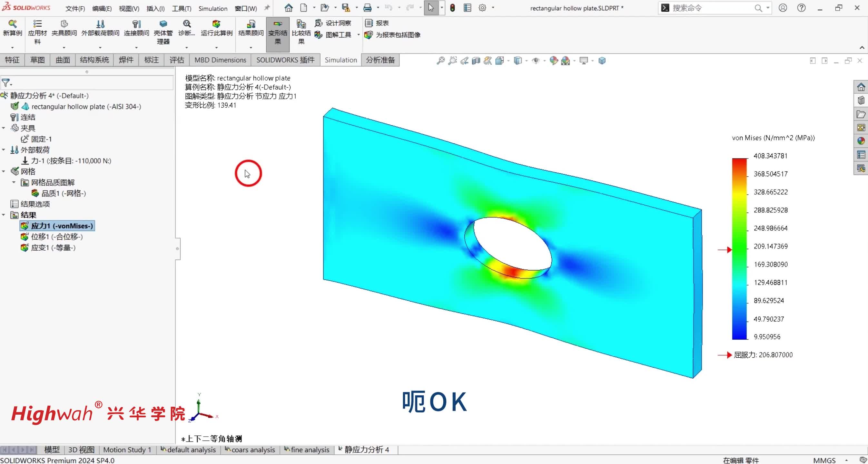Switch to the fine analysis study tab
This screenshot has height=464, width=868.
[x=310, y=450]
